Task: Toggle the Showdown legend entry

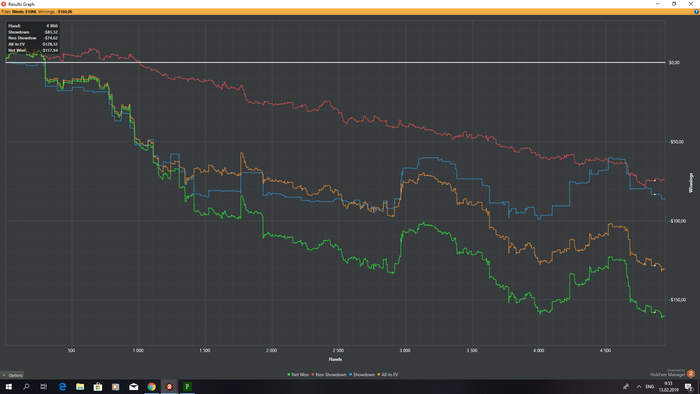Action: click(x=362, y=375)
